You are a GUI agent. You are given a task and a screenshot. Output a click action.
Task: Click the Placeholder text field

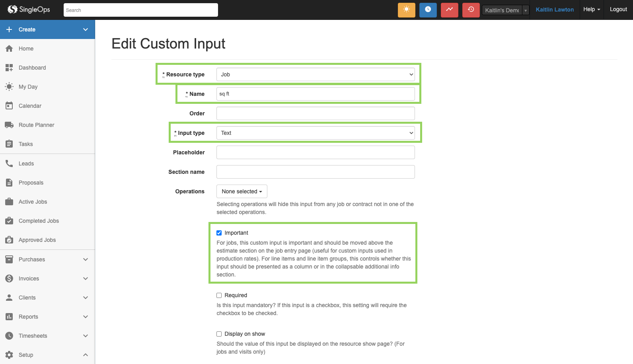(315, 152)
